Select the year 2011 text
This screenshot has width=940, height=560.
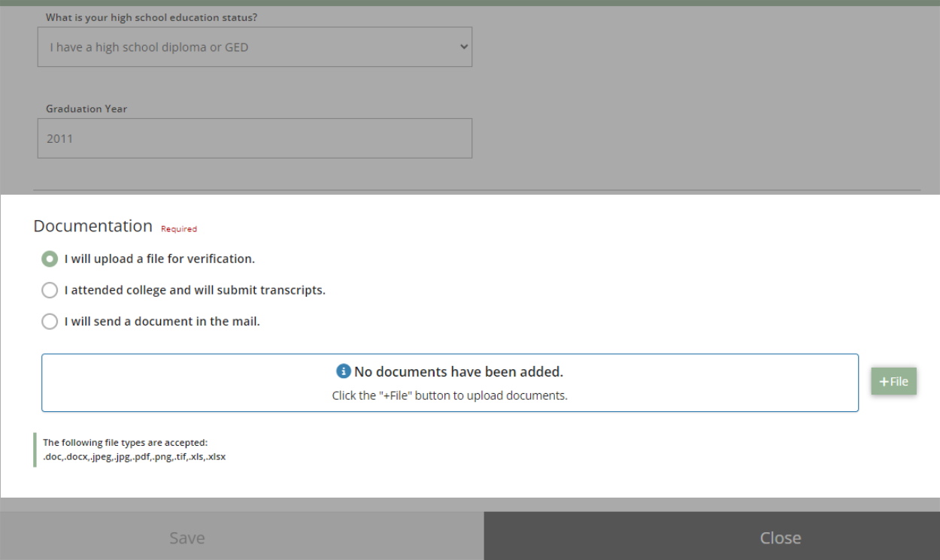(x=61, y=138)
